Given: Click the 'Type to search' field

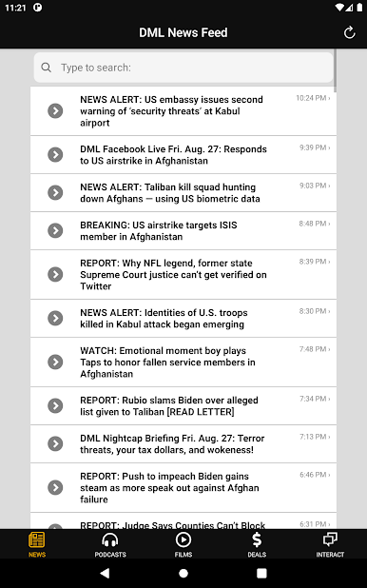Looking at the screenshot, I should pos(183,68).
